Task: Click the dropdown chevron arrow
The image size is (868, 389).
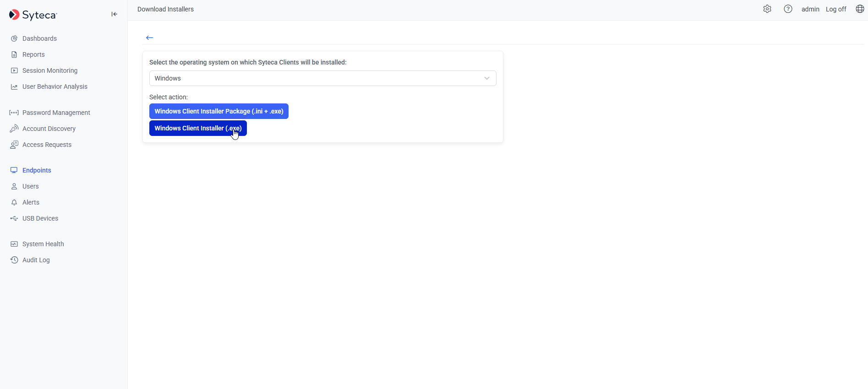Action: coord(487,78)
